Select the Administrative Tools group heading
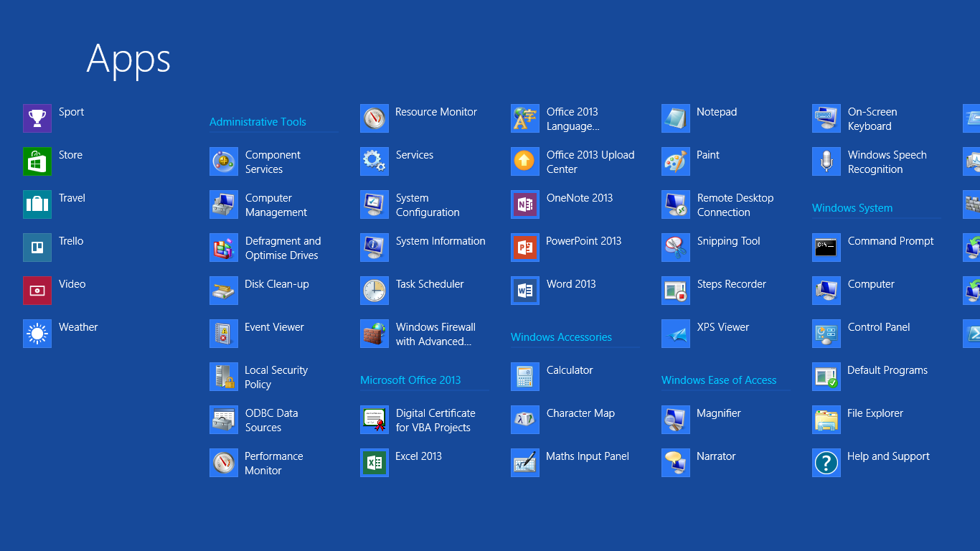This screenshot has height=551, width=980. pyautogui.click(x=258, y=122)
